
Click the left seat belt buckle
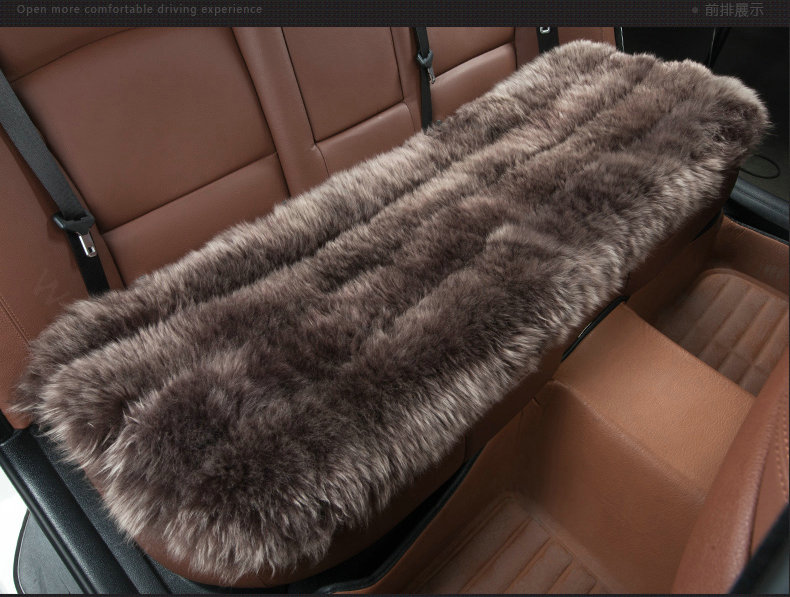click(80, 230)
